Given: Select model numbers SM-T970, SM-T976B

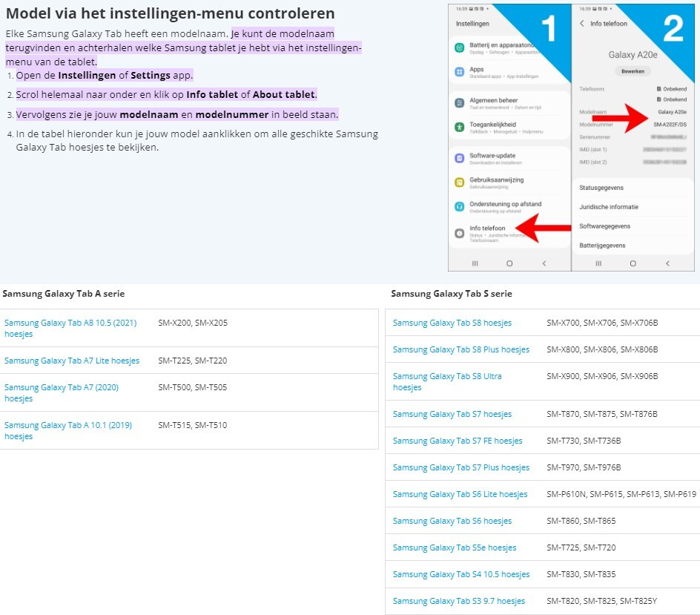Looking at the screenshot, I should 584,467.
